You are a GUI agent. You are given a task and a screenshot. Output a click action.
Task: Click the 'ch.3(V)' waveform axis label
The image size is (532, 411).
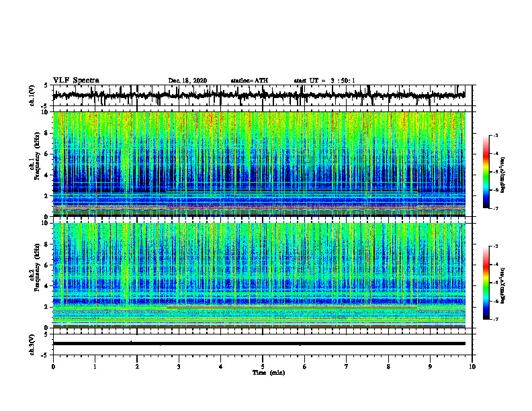32,345
